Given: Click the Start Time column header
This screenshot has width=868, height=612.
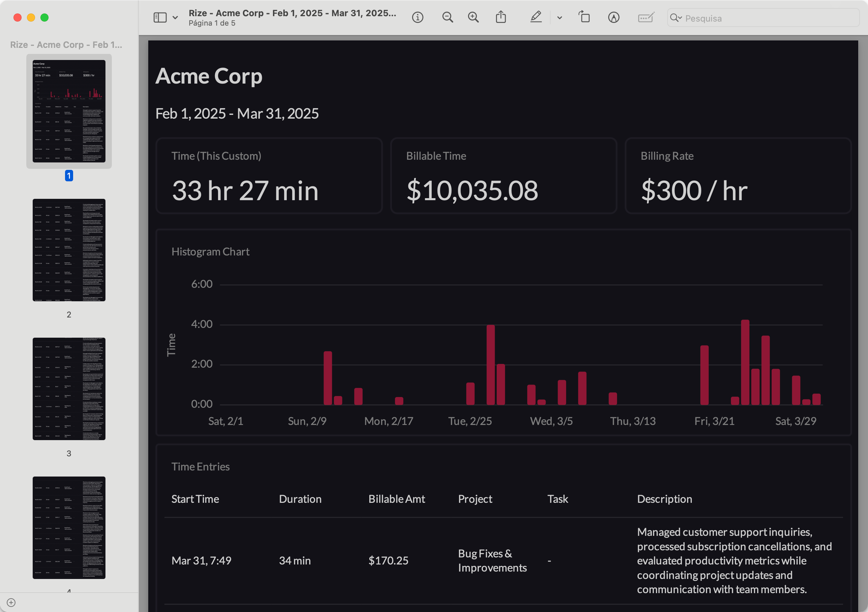Looking at the screenshot, I should pos(195,499).
